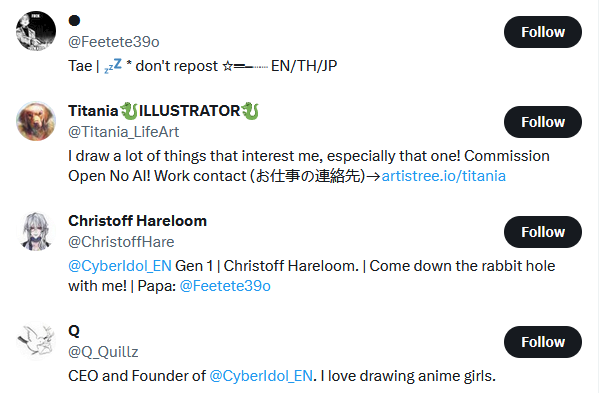Viewport: 602px width, 393px height.
Task: Follow the @Feetete39o account
Action: [542, 32]
